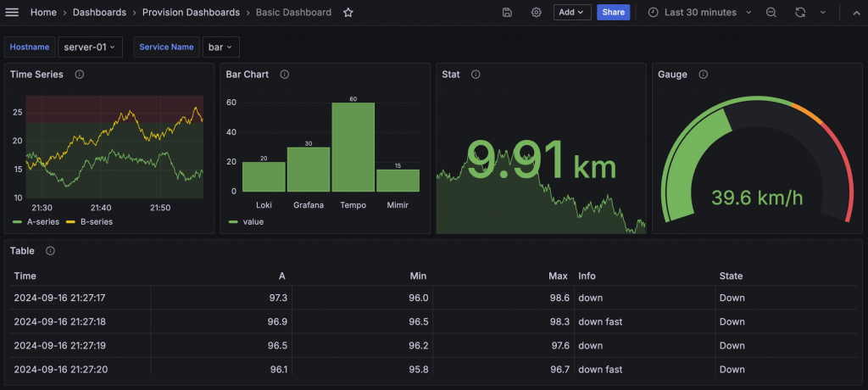Viewport: 868px width, 390px height.
Task: Refresh the dashboard
Action: click(800, 12)
